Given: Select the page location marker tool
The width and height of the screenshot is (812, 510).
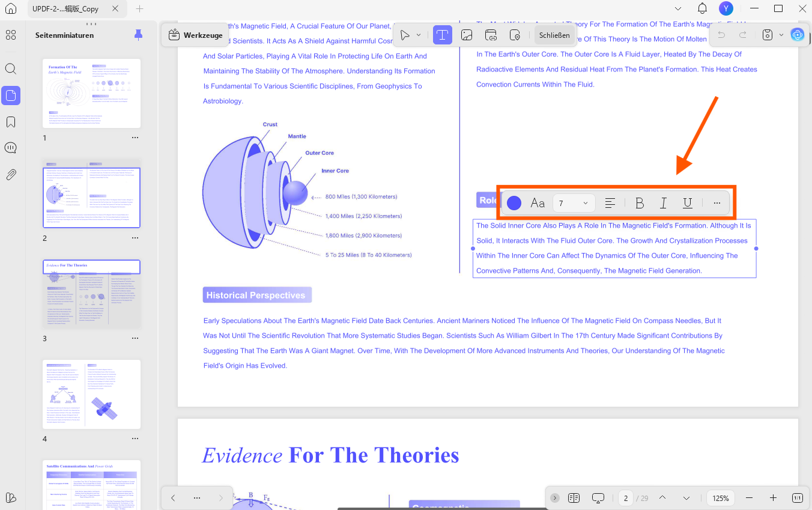Looking at the screenshot, I should pyautogui.click(x=515, y=35).
